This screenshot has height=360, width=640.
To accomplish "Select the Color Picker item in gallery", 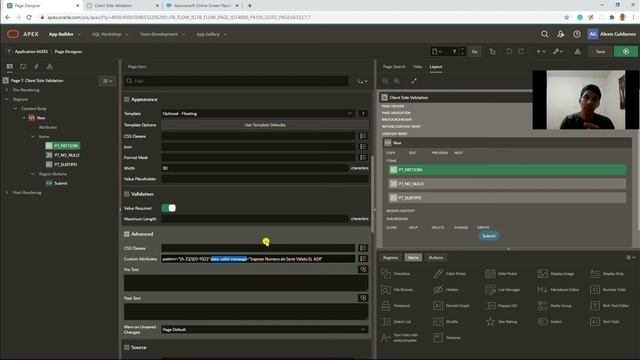I will point(449,273).
